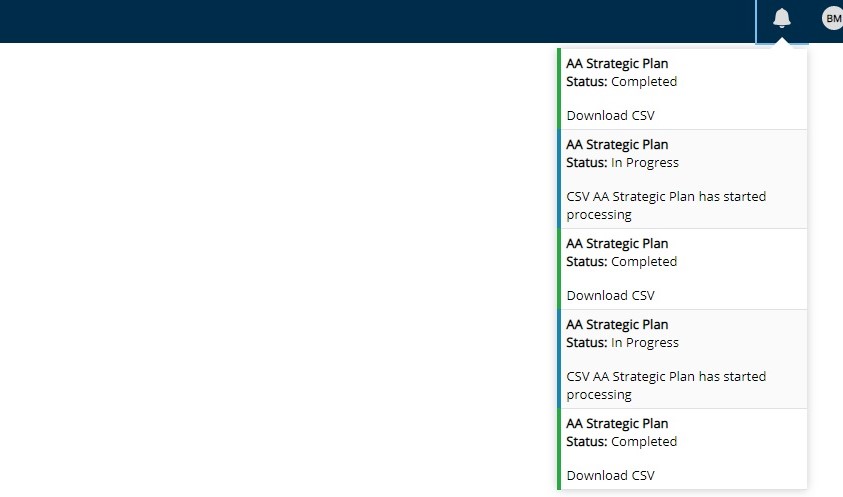Screen dimensions: 843x497
Task: Click the title of the fourth notification
Action: coord(617,324)
